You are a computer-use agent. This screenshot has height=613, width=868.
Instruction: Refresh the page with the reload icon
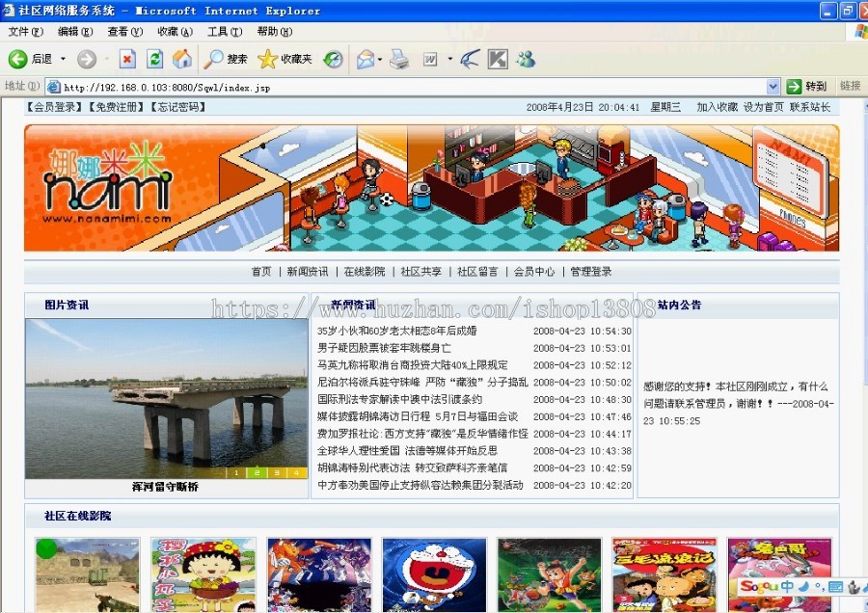tap(155, 59)
